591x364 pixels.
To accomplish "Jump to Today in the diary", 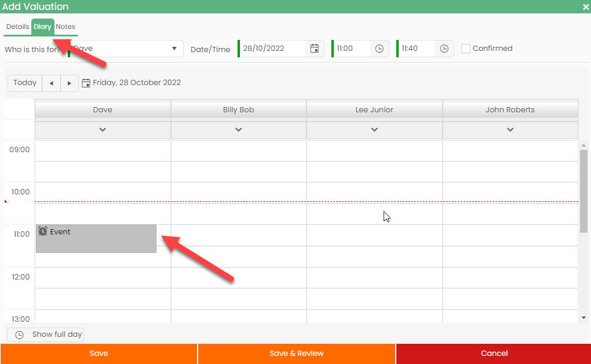I will point(24,83).
